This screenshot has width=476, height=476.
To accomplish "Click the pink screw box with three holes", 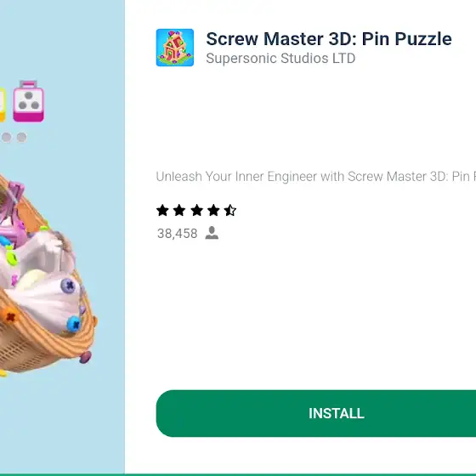I will click(x=29, y=101).
